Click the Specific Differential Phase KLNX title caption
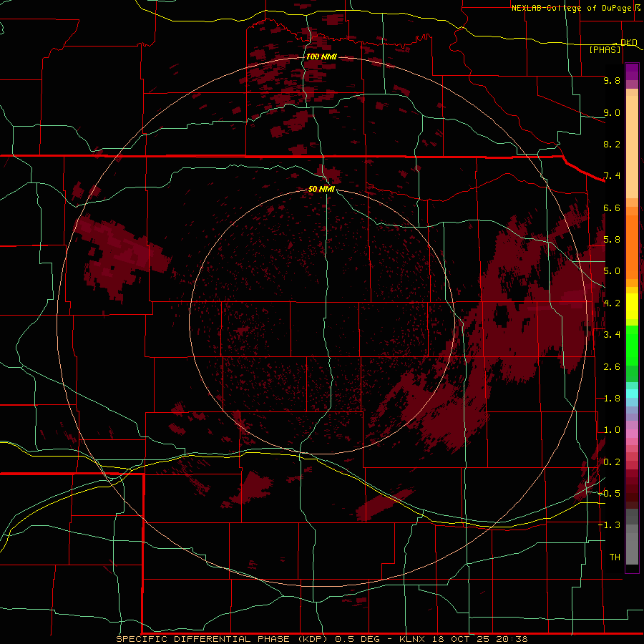 [321, 639]
